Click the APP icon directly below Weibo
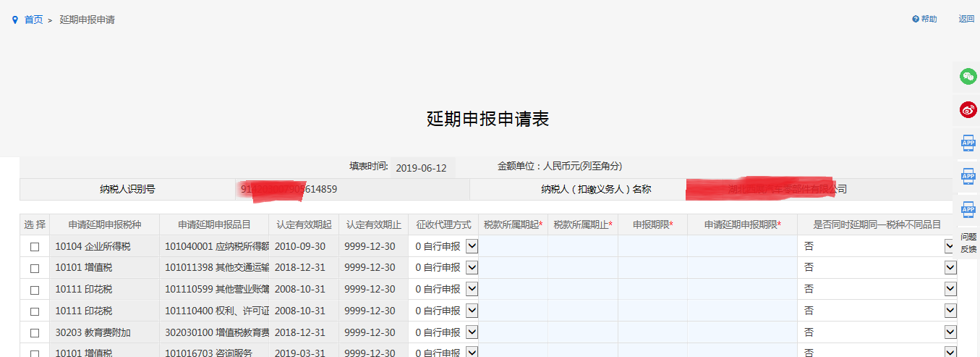The width and height of the screenshot is (980, 357). coord(968,143)
